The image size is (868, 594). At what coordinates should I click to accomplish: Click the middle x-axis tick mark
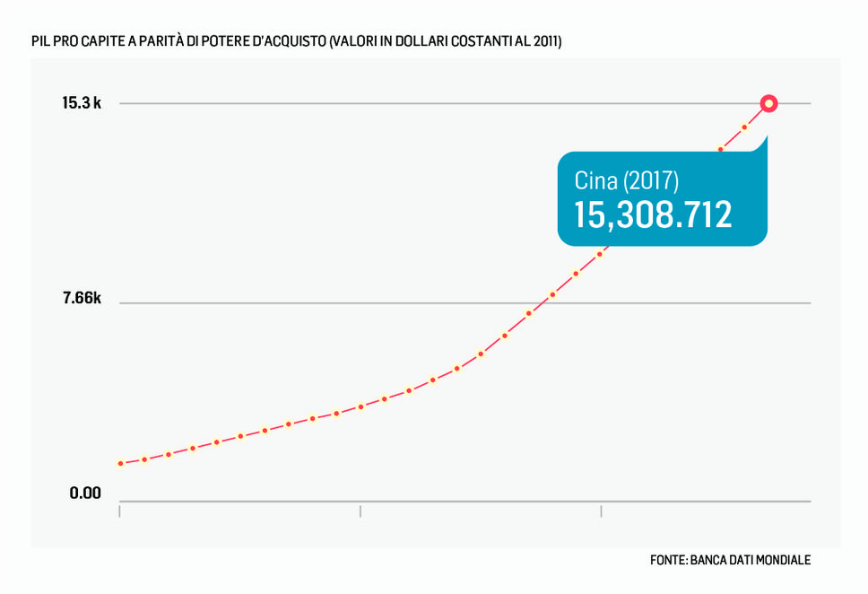[360, 511]
